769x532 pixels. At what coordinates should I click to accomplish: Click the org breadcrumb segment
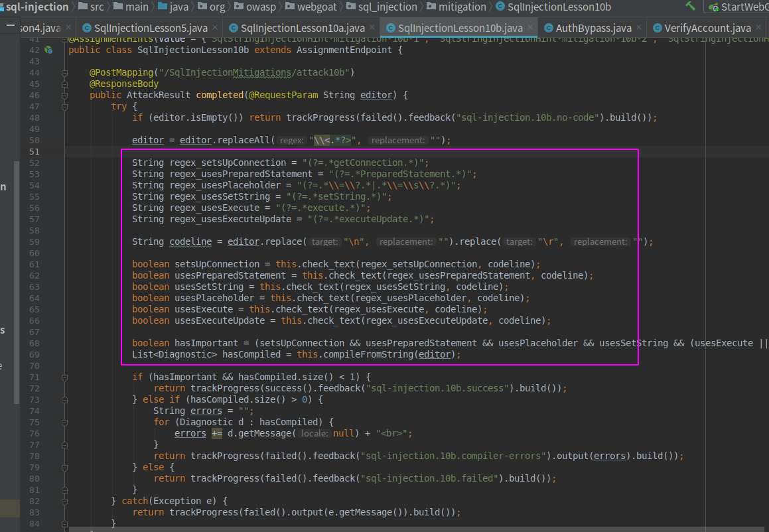[217, 7]
